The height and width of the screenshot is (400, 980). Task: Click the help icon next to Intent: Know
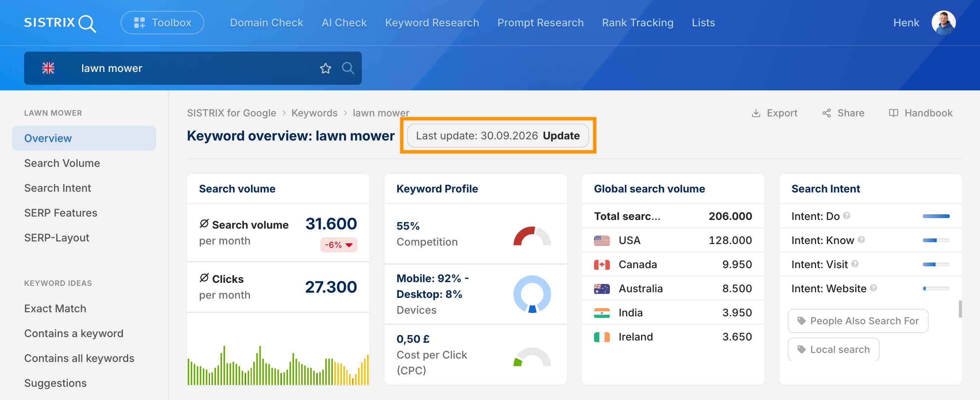pos(861,240)
